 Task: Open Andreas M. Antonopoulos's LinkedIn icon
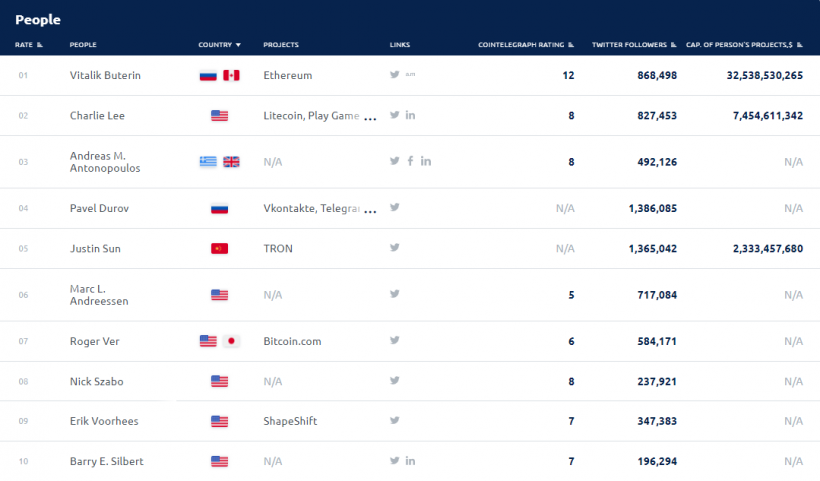tap(426, 161)
